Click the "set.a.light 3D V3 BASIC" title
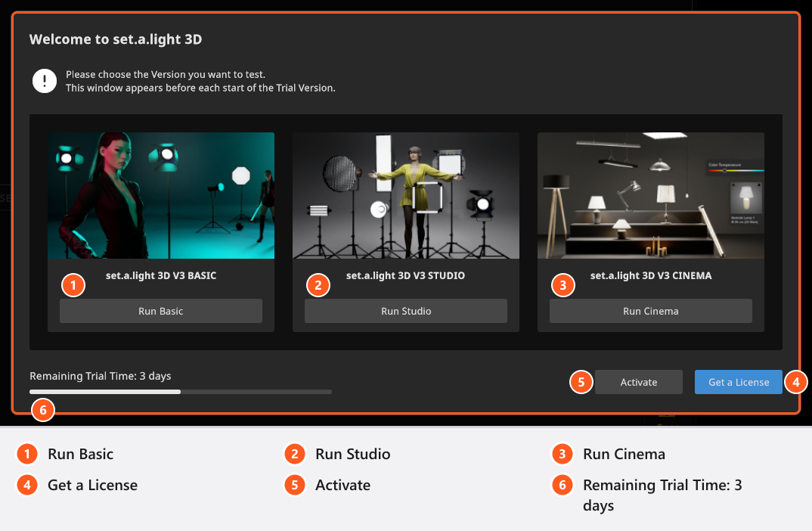 pyautogui.click(x=161, y=275)
